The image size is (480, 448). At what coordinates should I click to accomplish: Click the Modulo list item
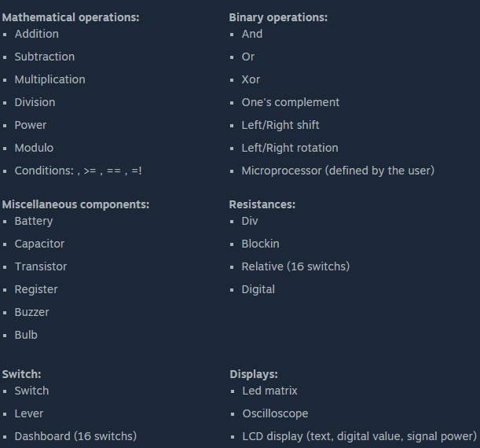[x=34, y=148]
